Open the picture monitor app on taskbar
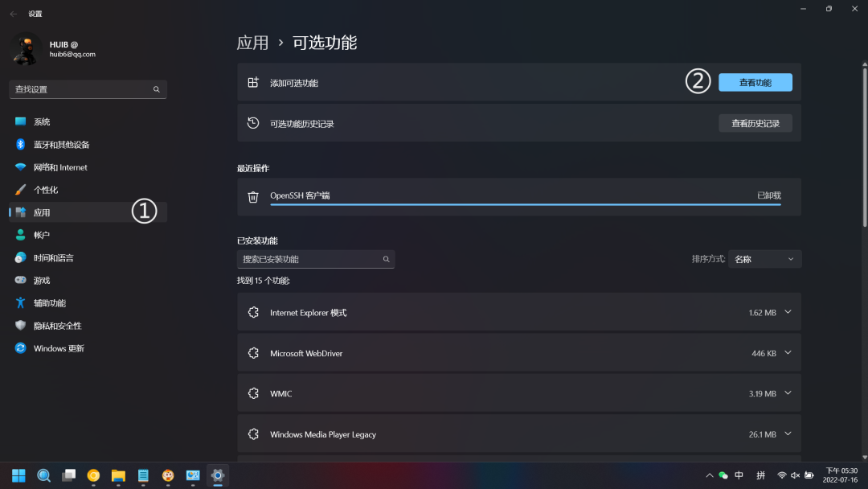 pyautogui.click(x=193, y=475)
